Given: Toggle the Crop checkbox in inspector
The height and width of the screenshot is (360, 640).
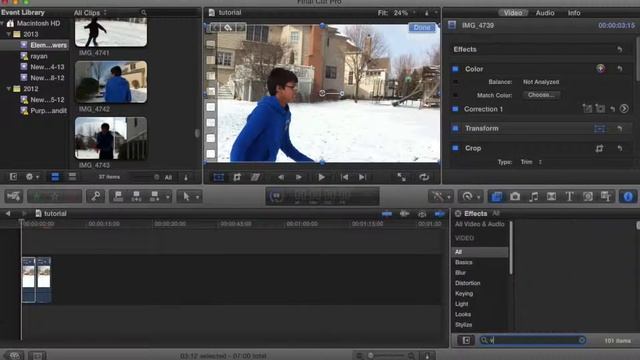Looking at the screenshot, I should tap(456, 148).
